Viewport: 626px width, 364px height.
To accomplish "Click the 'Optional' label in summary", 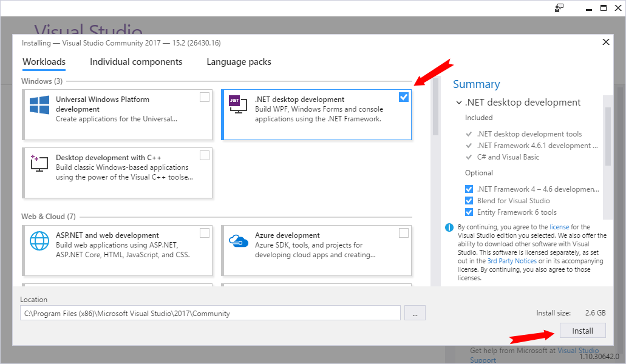I will (x=478, y=173).
